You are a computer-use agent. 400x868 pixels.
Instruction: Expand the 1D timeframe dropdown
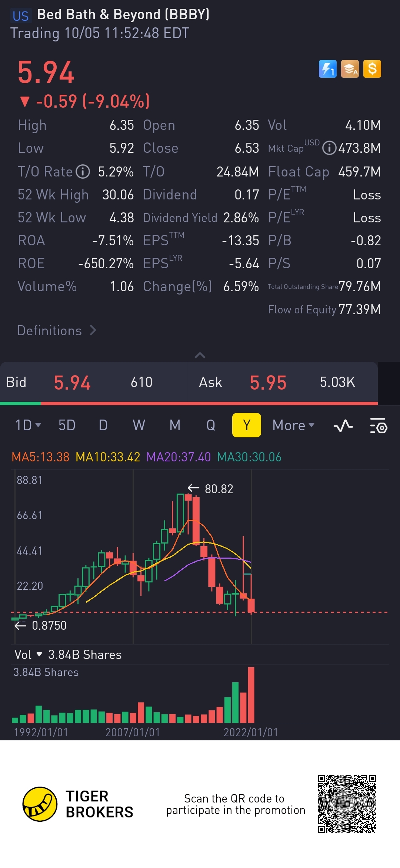tap(28, 425)
